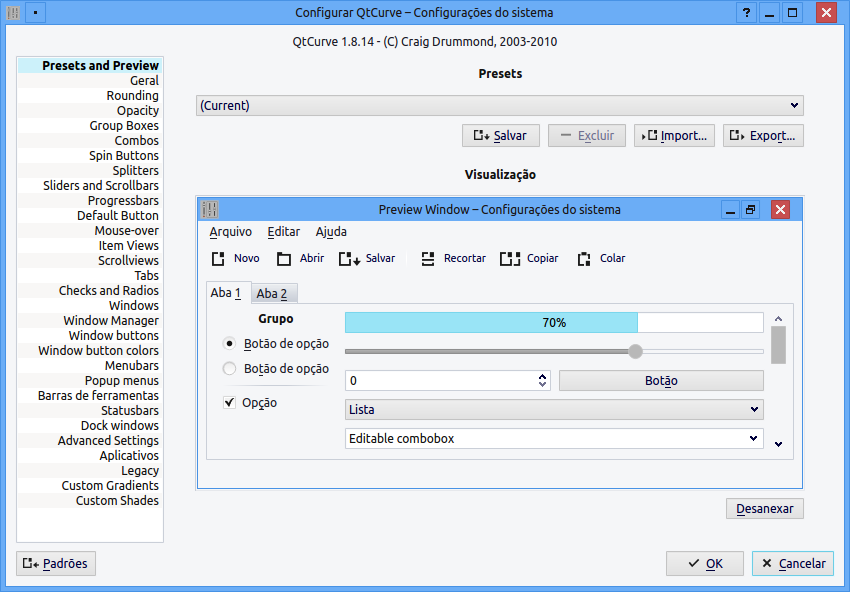Close the Preview Window
This screenshot has height=592, width=850.
coord(780,210)
